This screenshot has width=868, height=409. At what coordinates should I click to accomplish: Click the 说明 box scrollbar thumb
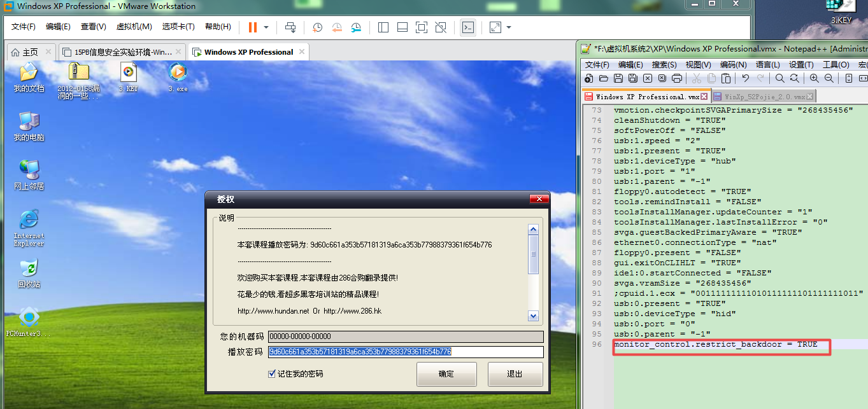[534, 254]
